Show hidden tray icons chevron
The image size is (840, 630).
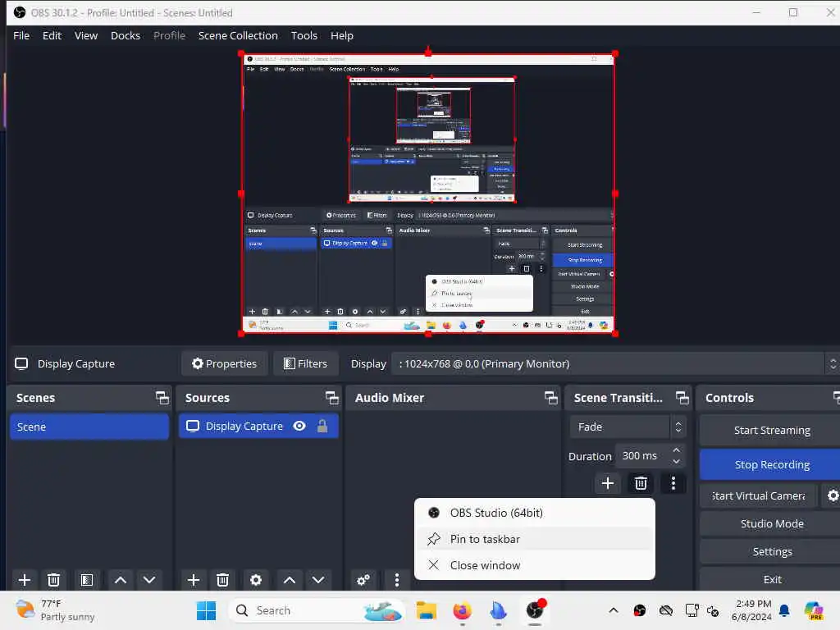(x=614, y=610)
